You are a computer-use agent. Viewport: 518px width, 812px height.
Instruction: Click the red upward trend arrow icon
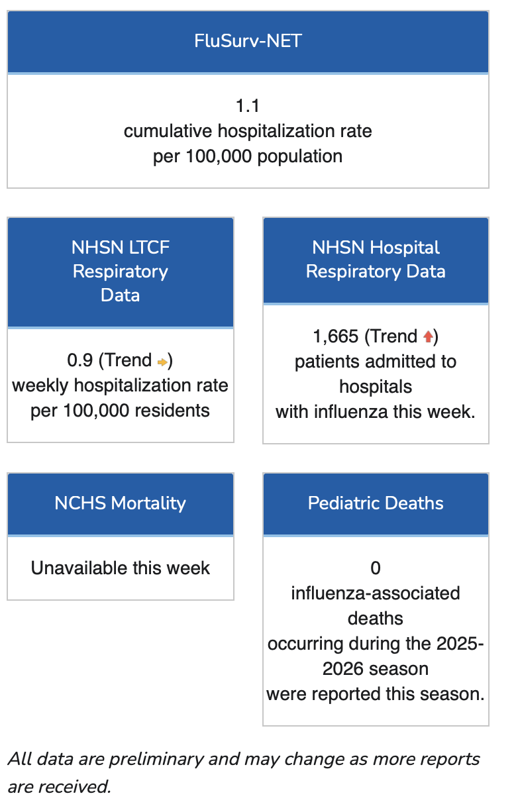pyautogui.click(x=428, y=336)
